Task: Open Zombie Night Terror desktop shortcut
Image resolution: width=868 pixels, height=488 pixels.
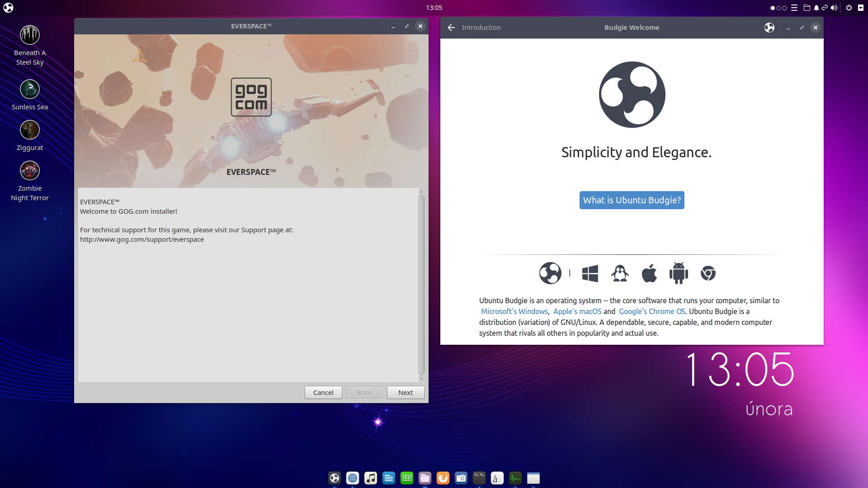Action: 30,171
